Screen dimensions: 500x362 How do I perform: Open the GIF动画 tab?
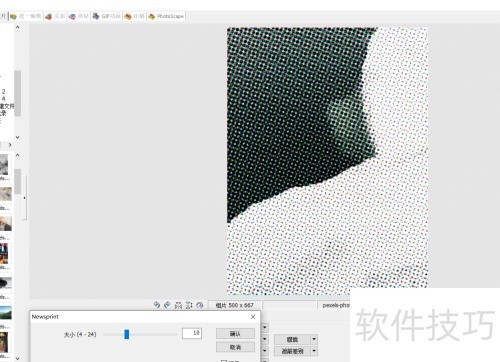107,16
